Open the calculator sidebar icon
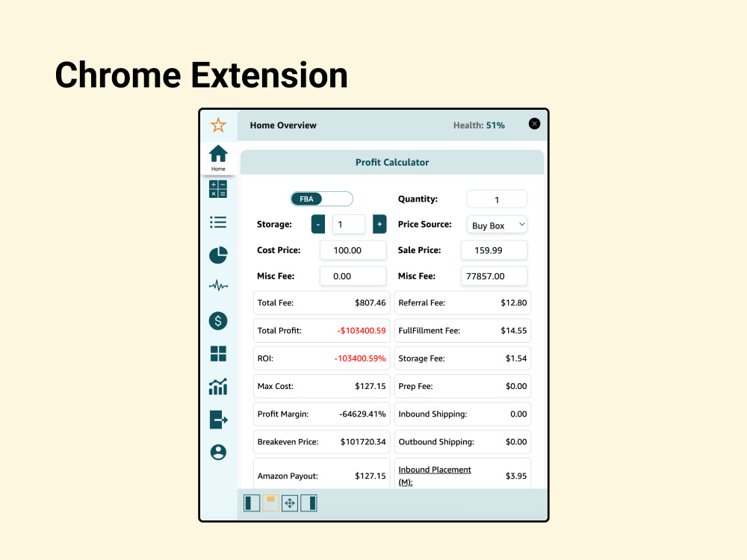 218,189
